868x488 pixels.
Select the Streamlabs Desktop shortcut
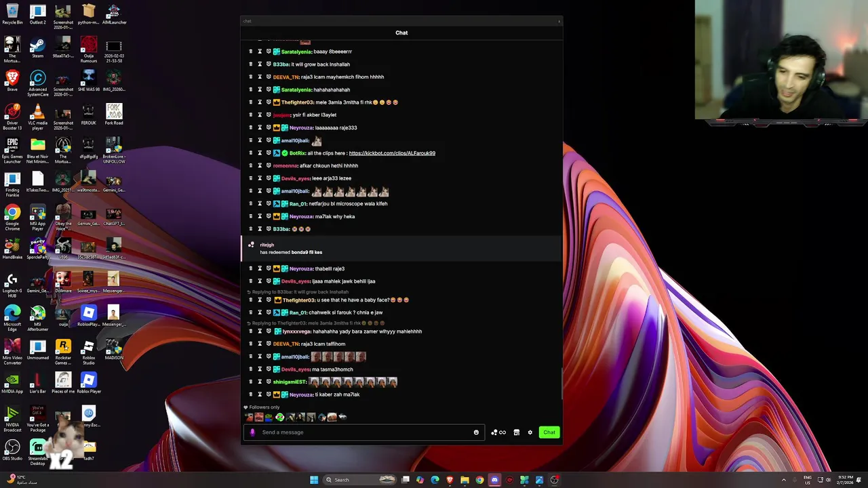[37, 453]
